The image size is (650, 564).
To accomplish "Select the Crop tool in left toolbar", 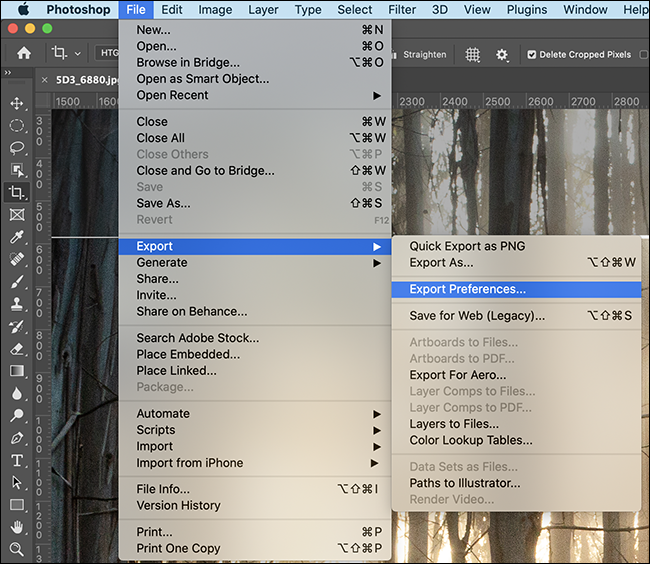I will [17, 192].
